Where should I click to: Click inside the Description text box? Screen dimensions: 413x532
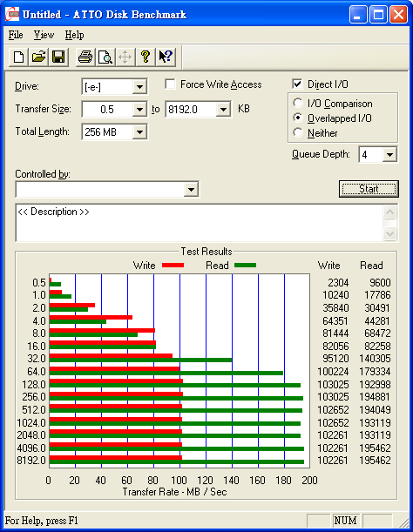(200, 223)
